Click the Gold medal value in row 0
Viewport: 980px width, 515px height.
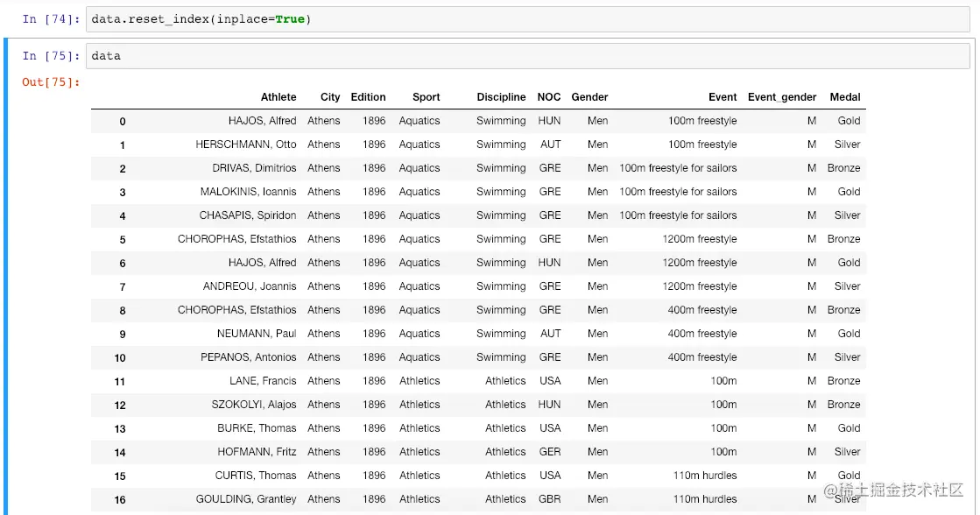848,121
